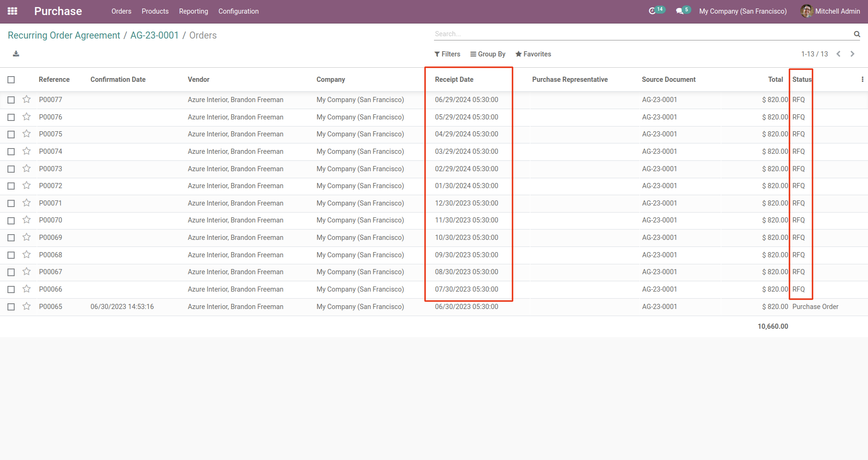Go to next page arrow
Screen dimensions: 868x460
852,54
